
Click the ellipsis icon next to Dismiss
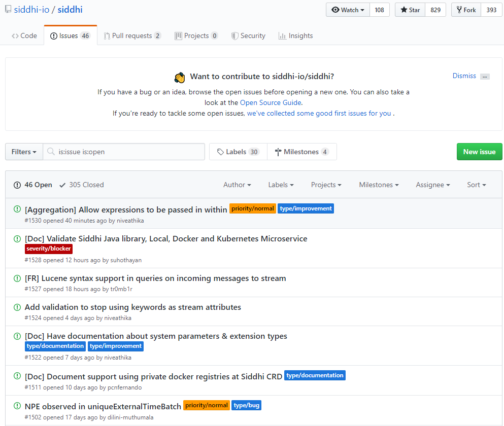click(x=485, y=77)
